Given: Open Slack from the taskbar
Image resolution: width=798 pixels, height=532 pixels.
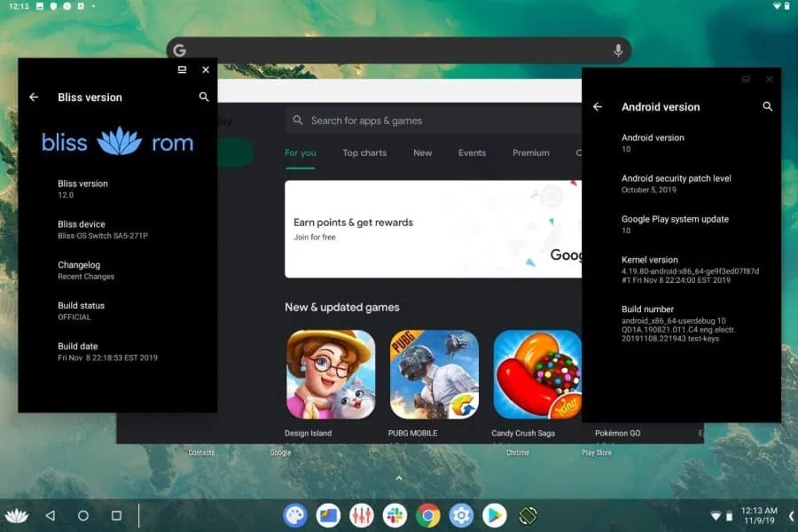Looking at the screenshot, I should pos(395,515).
